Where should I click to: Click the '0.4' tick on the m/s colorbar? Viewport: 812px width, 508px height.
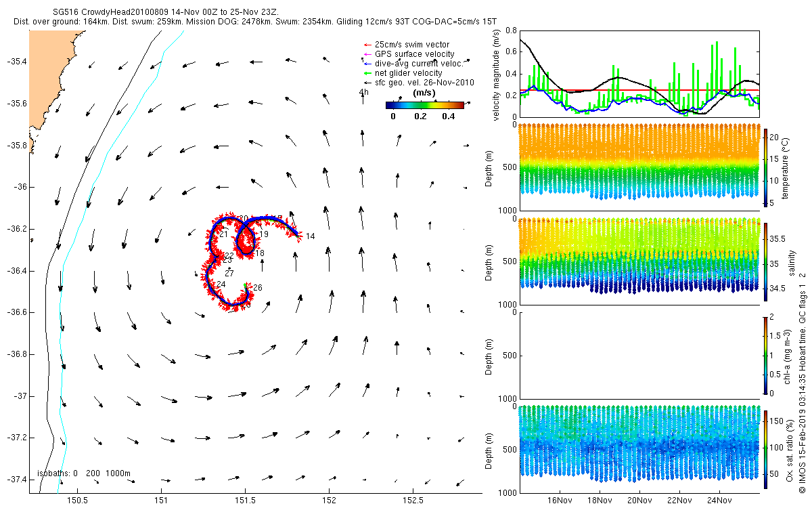(448, 116)
